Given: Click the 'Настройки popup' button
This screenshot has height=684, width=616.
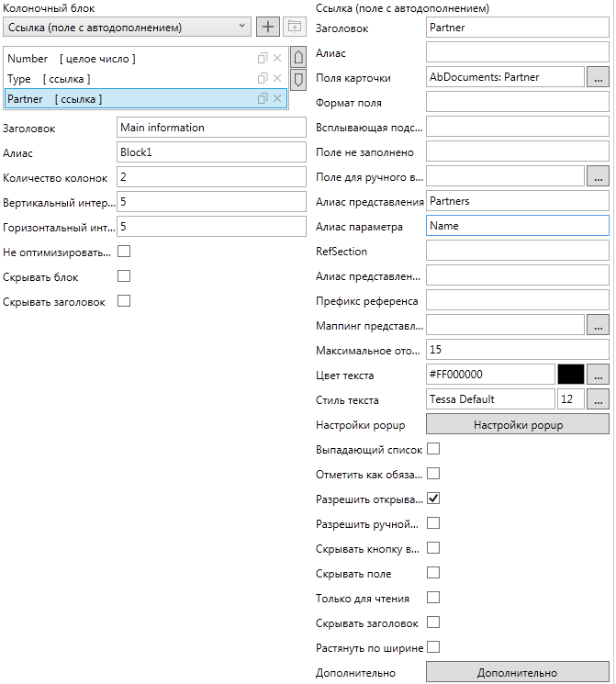Looking at the screenshot, I should [518, 424].
